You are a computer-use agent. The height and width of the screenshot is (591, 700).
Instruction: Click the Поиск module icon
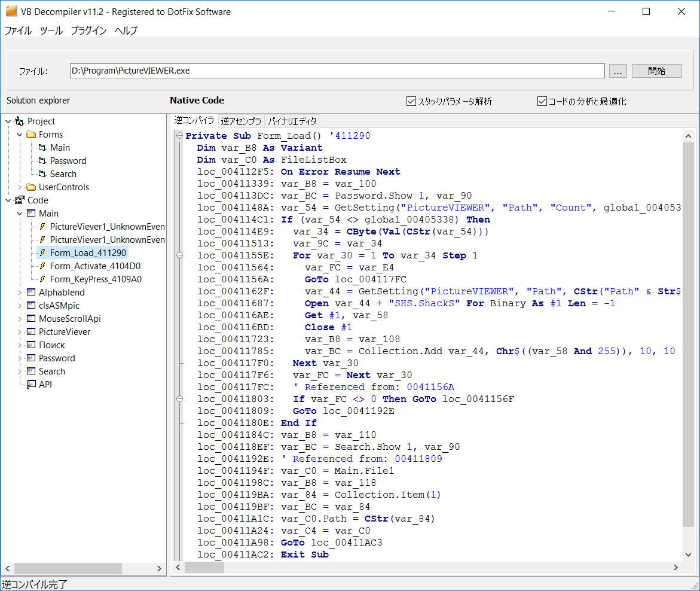pyautogui.click(x=31, y=345)
